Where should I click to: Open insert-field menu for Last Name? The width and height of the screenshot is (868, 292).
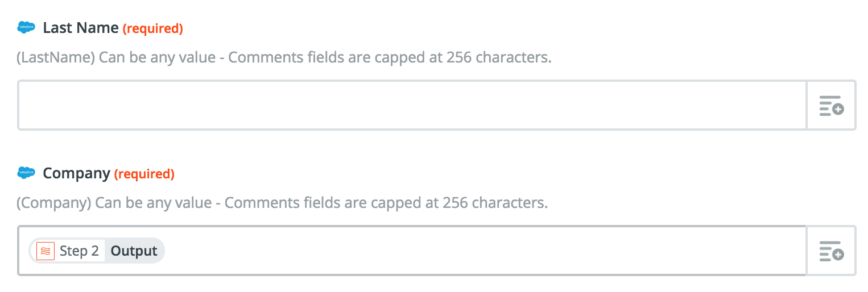831,106
